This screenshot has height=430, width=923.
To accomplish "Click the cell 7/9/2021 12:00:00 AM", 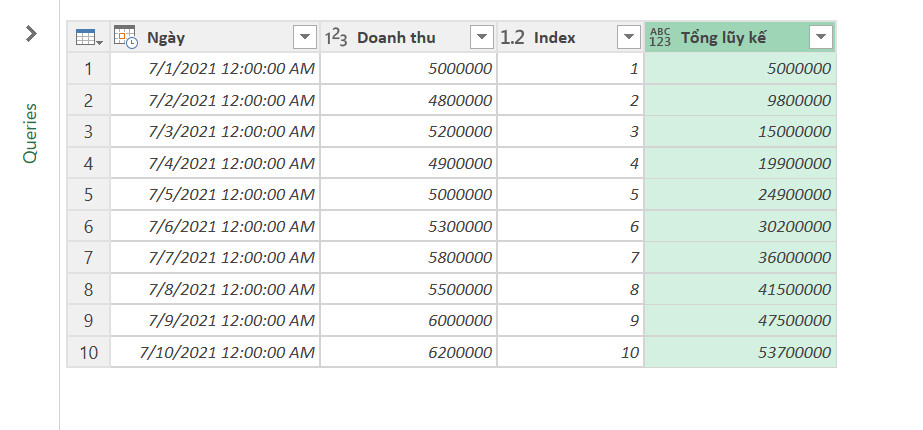I will point(215,320).
